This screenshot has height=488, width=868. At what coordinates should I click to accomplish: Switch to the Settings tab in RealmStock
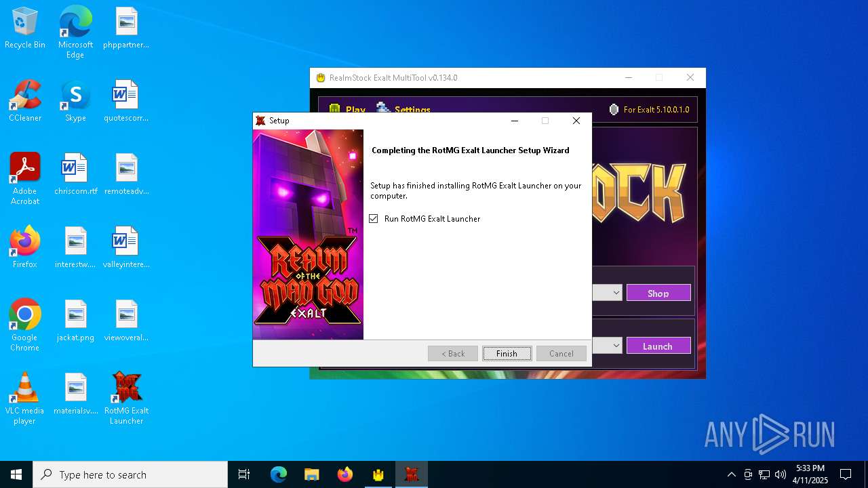pyautogui.click(x=404, y=110)
